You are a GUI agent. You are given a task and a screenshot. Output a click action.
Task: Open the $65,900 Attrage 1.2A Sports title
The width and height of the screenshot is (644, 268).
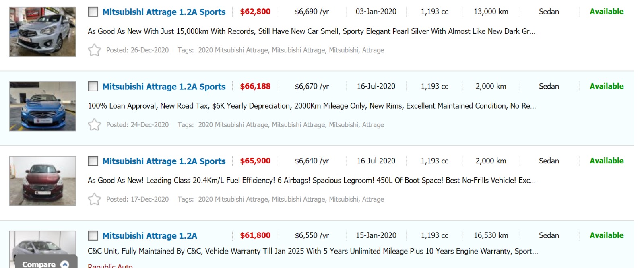tap(164, 161)
